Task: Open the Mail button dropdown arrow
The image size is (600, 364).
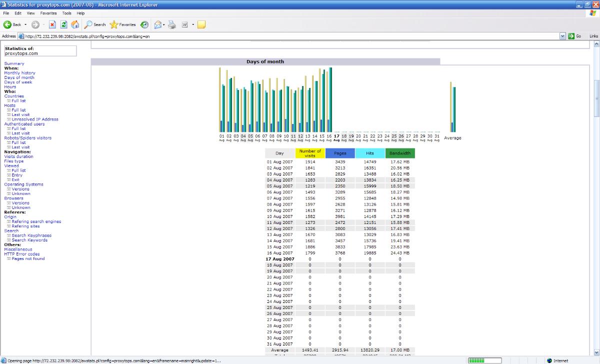Action: pos(164,24)
